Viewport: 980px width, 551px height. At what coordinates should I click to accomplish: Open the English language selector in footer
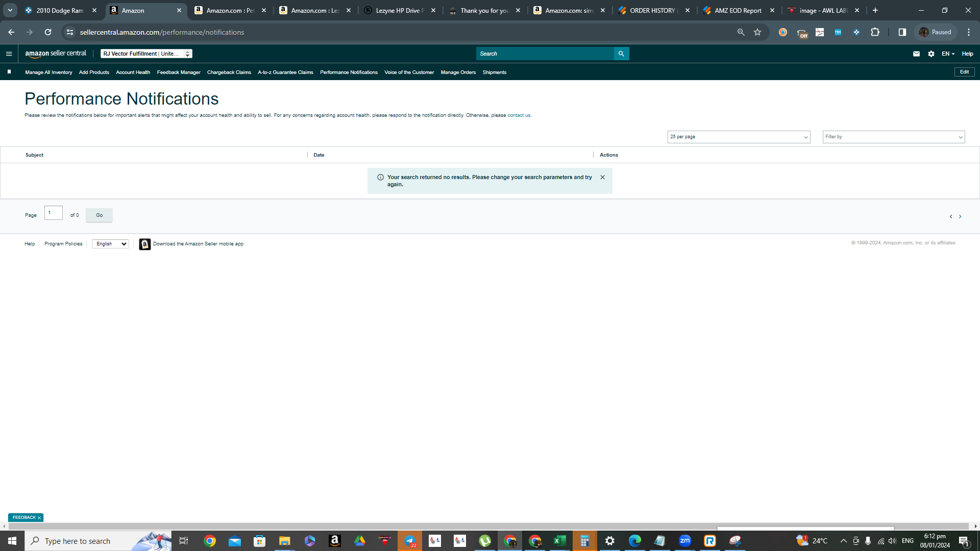click(x=110, y=244)
